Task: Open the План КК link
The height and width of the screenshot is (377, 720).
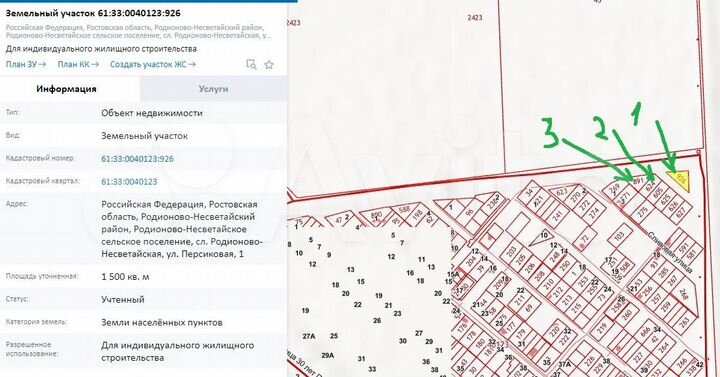Action: click(x=78, y=64)
